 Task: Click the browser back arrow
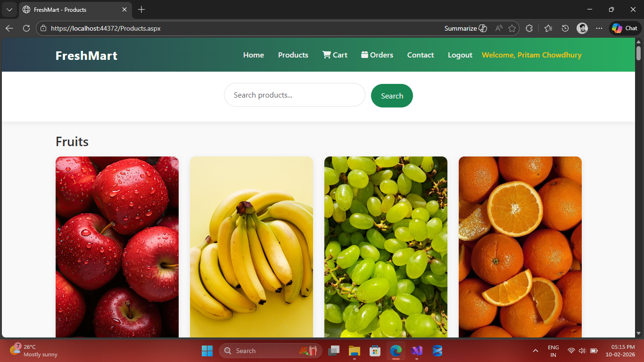[x=9, y=28]
